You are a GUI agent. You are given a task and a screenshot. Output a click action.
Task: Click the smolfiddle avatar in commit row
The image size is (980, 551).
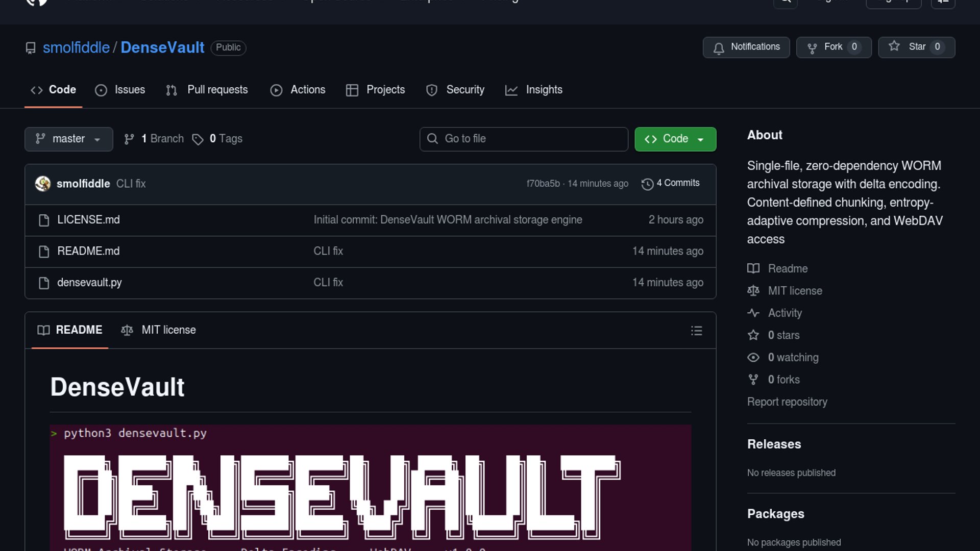pyautogui.click(x=43, y=184)
